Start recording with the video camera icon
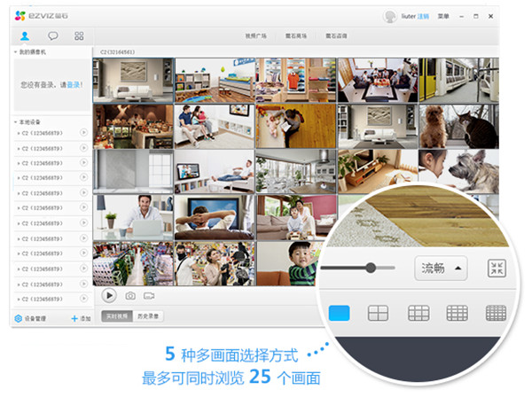This screenshot has height=405, width=532. 149,295
